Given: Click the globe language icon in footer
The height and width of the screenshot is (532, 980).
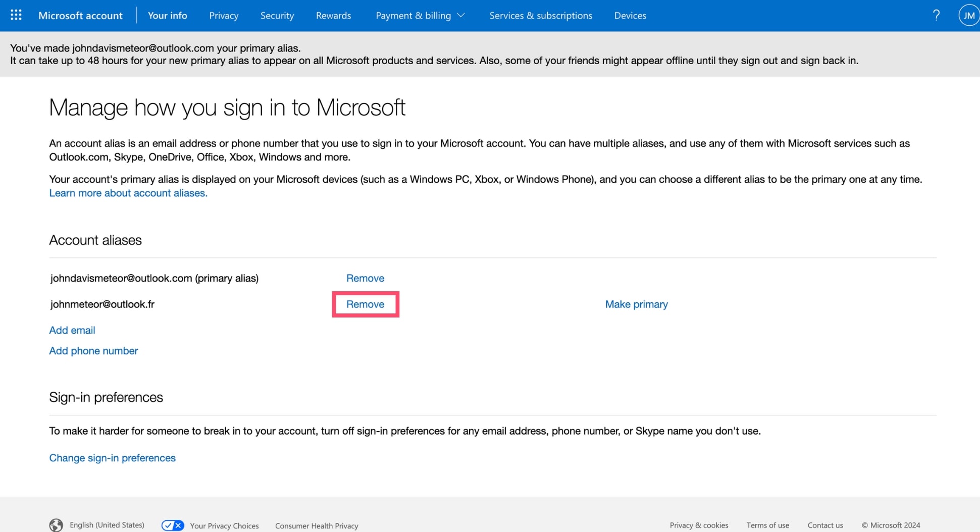Looking at the screenshot, I should (x=56, y=525).
